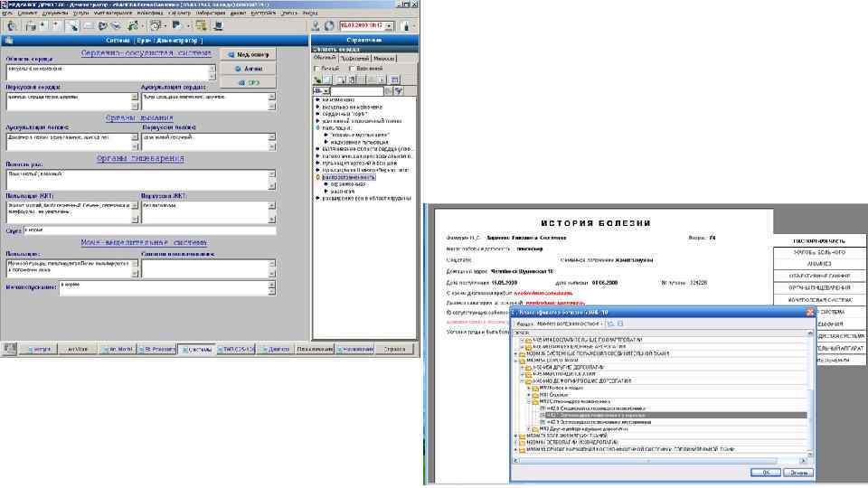Collapse the M42 Остеохондроз позвоночника node
868x488 pixels.
coord(529,401)
